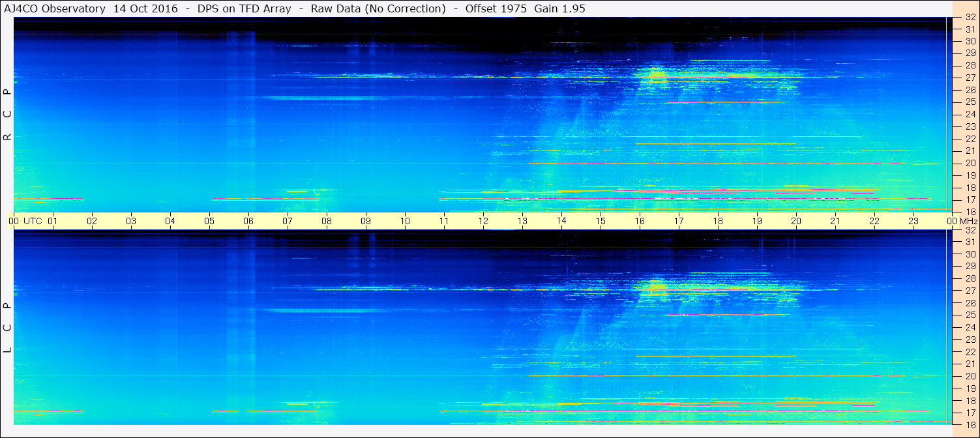Click the 24 MHz label in the RCP panel
The image size is (980, 438).
point(970,115)
